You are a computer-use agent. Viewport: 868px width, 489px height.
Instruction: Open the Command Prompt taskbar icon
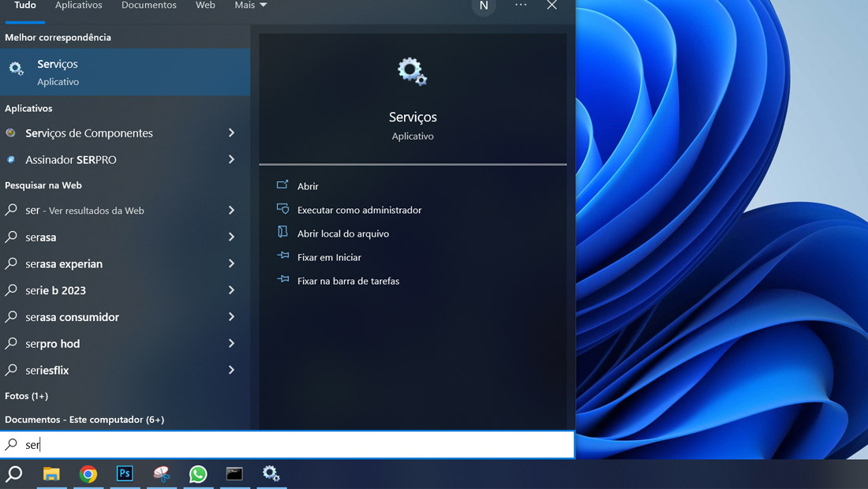pyautogui.click(x=234, y=473)
